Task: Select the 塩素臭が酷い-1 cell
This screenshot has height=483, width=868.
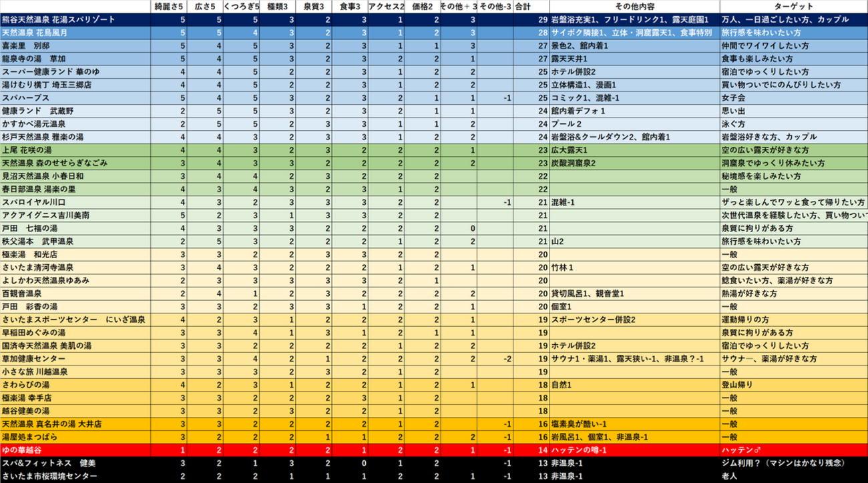Action: click(634, 424)
